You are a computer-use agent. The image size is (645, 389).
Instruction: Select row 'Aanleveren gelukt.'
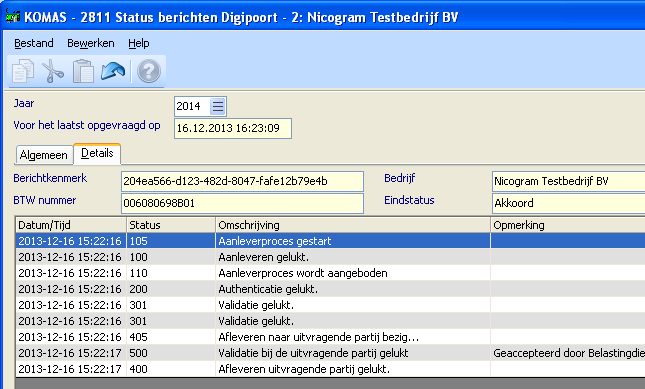[x=331, y=257]
